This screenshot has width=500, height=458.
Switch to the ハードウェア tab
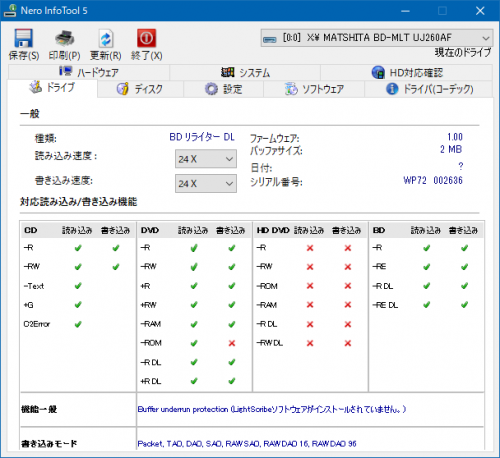coord(89,72)
